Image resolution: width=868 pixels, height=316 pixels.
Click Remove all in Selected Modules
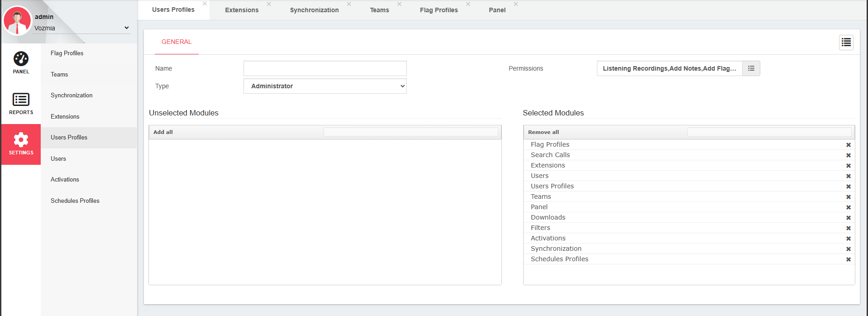point(543,132)
